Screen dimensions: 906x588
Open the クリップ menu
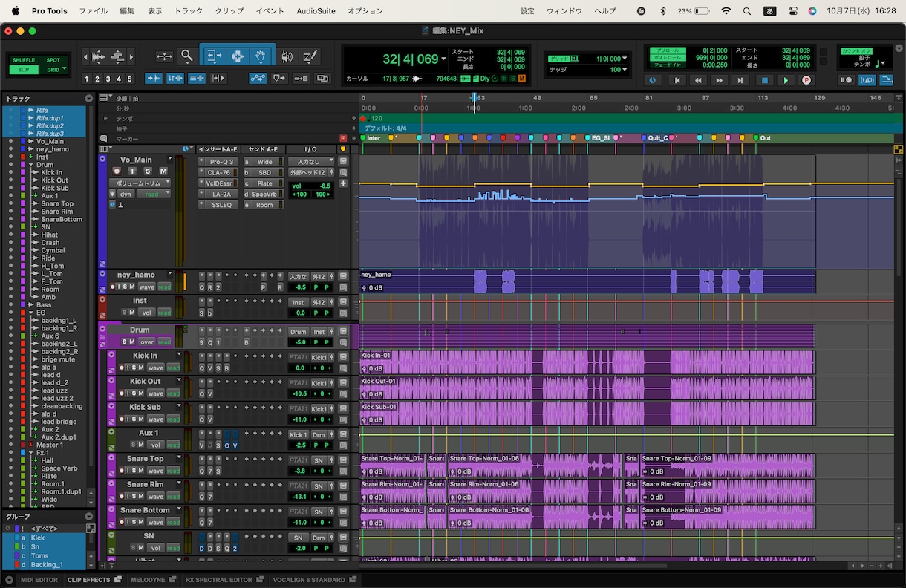click(229, 11)
